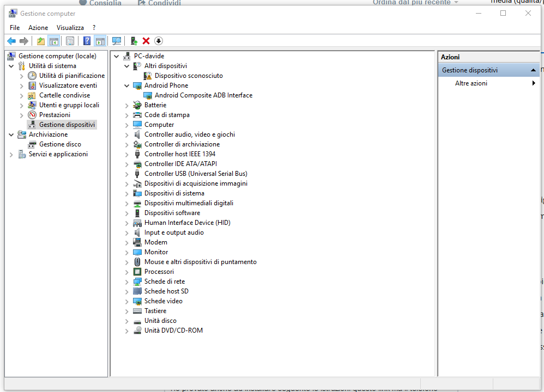Collapse the Archiviazione node
Screen dimensions: 544x392
click(11, 134)
